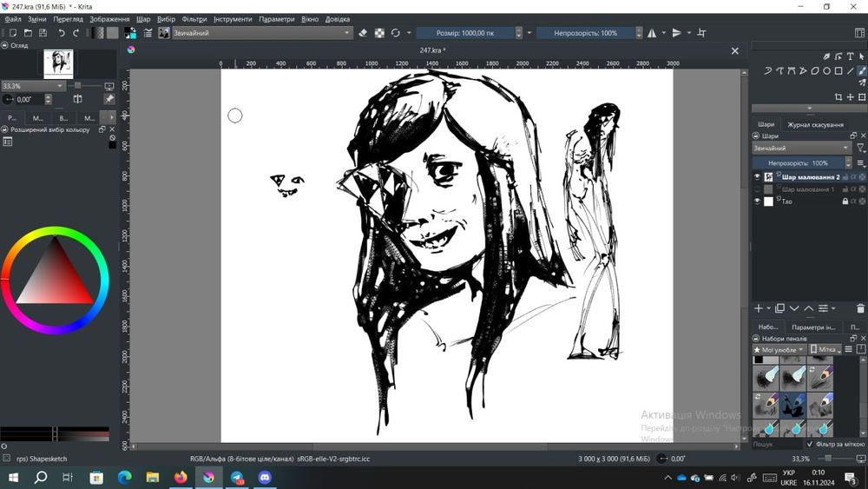The image size is (868, 489).
Task: Open the Файл menu
Action: [x=13, y=19]
